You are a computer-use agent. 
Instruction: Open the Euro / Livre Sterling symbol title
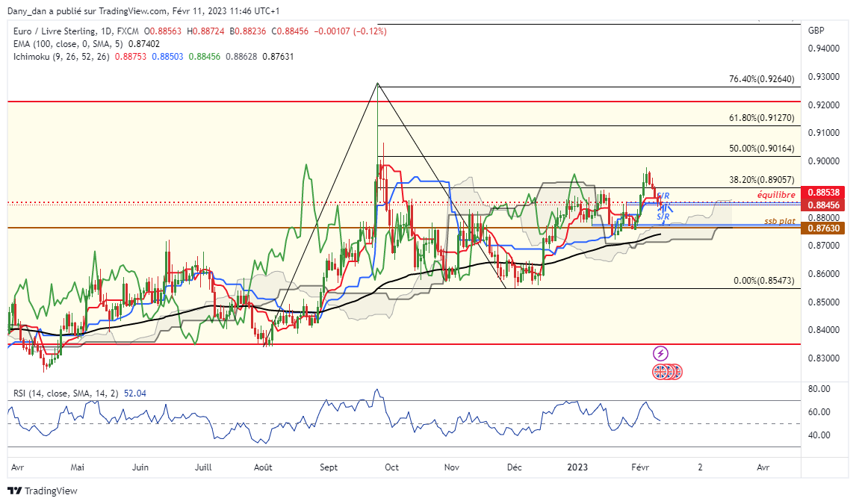(76, 31)
